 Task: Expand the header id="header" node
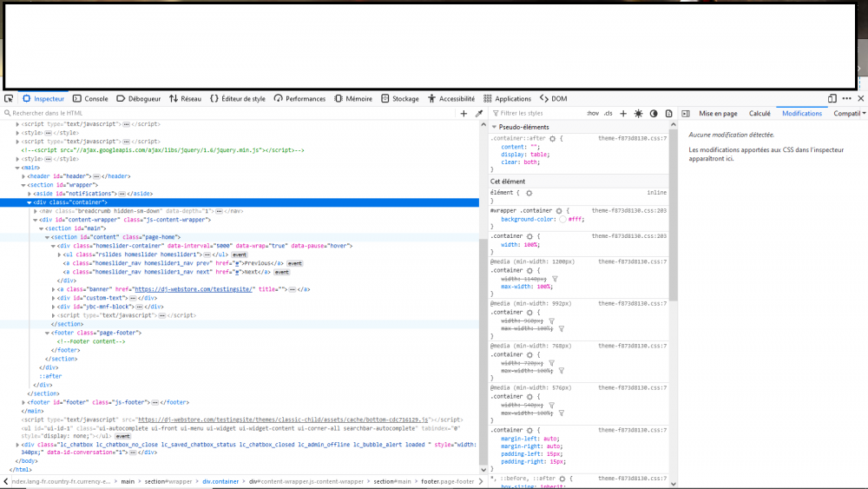tap(23, 176)
